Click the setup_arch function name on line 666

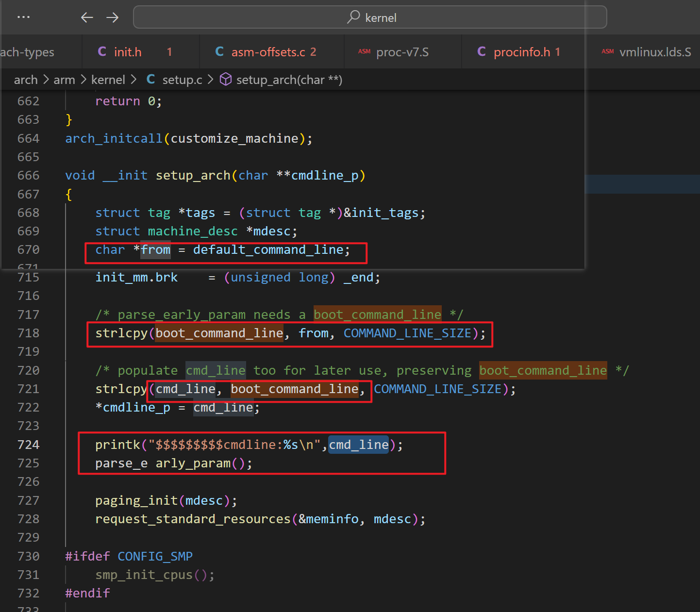[x=193, y=175]
